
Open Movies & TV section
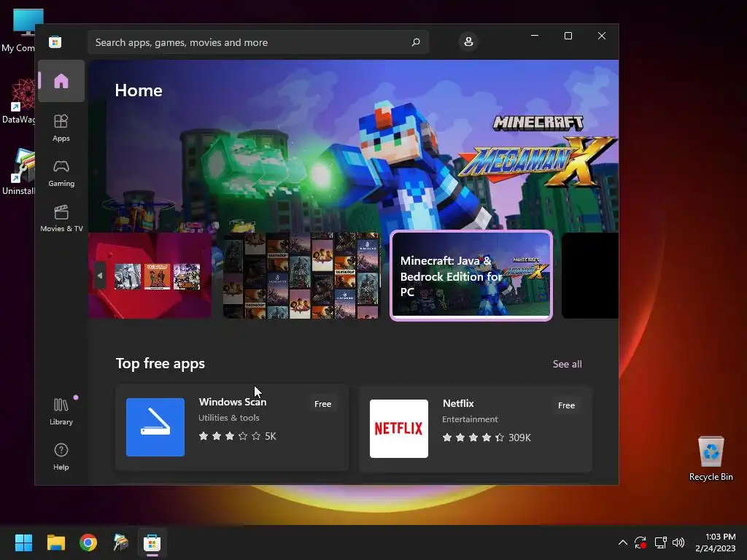61,218
